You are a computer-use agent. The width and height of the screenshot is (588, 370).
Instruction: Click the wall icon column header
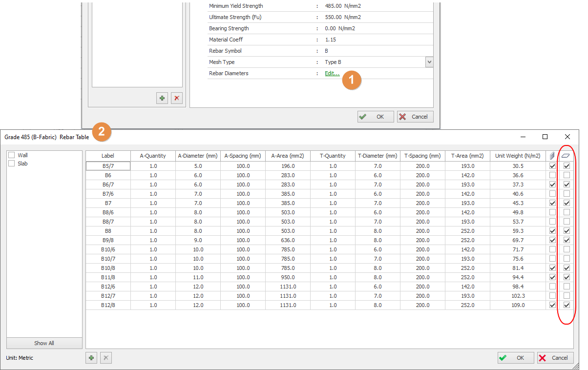coord(552,156)
